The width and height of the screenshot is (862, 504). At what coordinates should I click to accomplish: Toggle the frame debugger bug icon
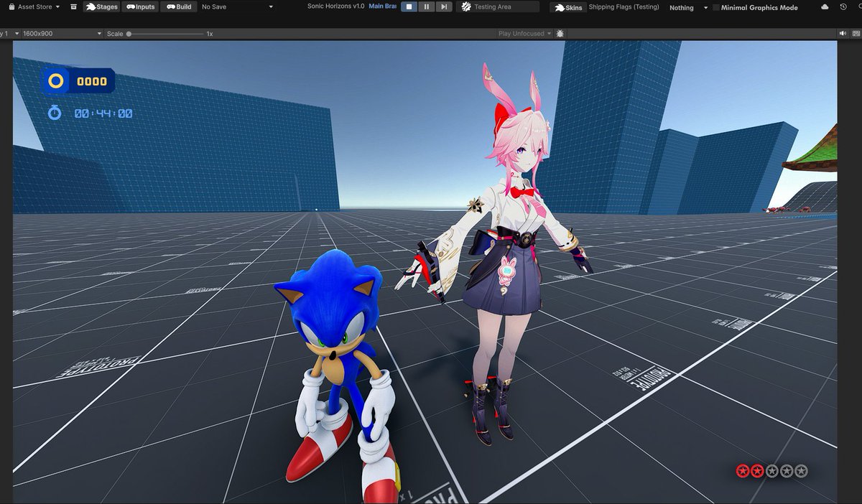(x=560, y=34)
